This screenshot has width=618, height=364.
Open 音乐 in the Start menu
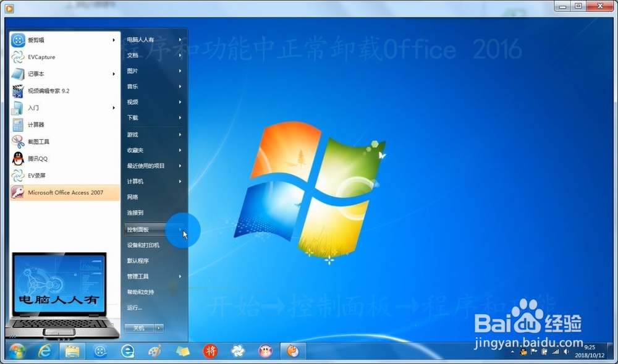pos(154,87)
